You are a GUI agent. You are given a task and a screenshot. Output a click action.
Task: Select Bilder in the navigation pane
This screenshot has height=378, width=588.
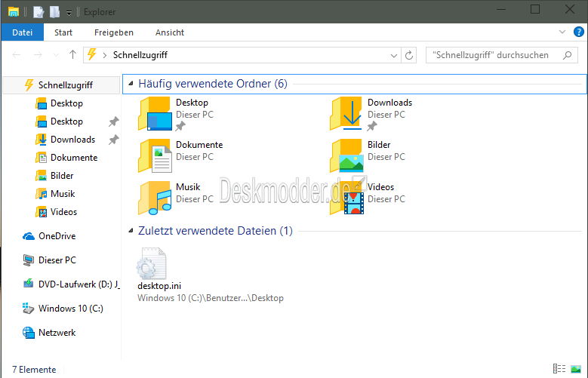62,176
